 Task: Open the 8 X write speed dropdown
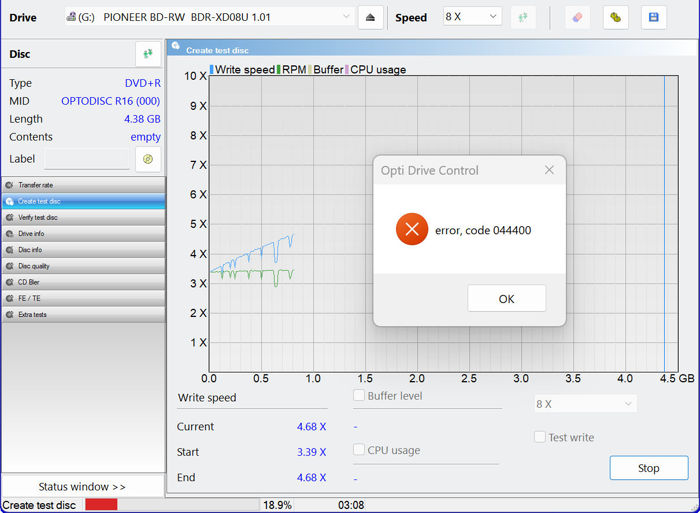[x=584, y=404]
